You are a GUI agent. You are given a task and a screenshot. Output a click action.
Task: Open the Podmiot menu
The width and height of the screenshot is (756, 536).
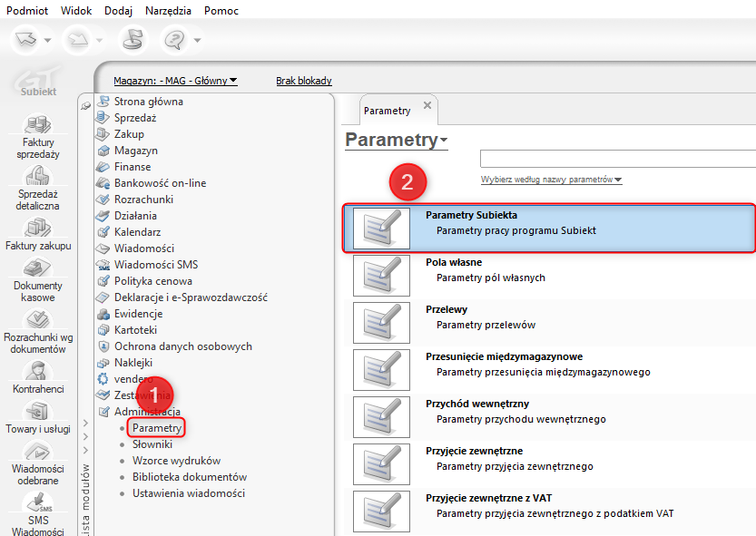pos(27,10)
